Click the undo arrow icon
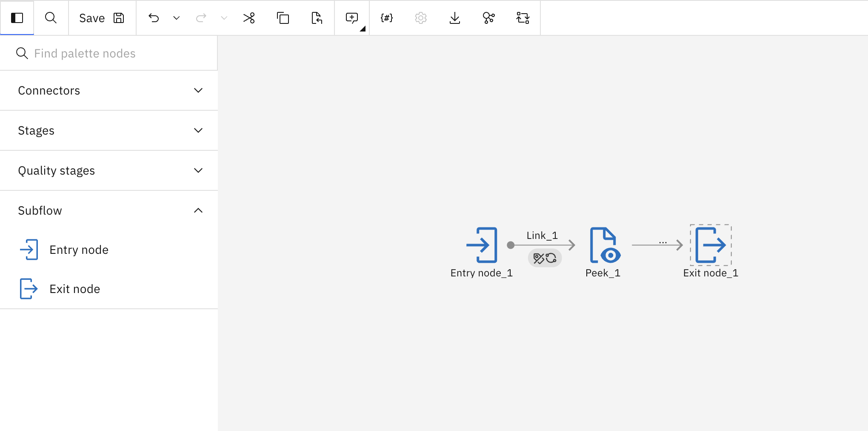868x431 pixels. click(154, 18)
